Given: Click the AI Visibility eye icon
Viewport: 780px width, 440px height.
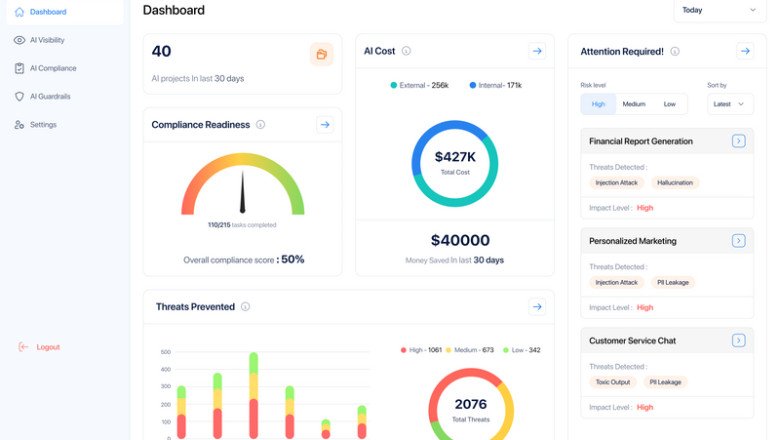Looking at the screenshot, I should click(19, 40).
